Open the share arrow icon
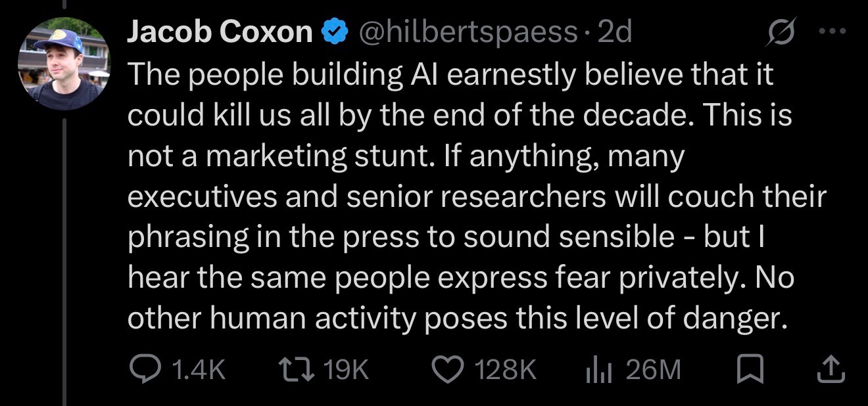Image resolution: width=868 pixels, height=406 pixels. pos(830,370)
